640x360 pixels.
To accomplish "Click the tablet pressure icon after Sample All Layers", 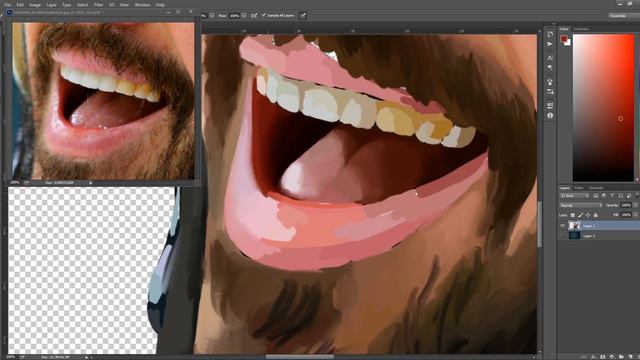I will pos(303,16).
